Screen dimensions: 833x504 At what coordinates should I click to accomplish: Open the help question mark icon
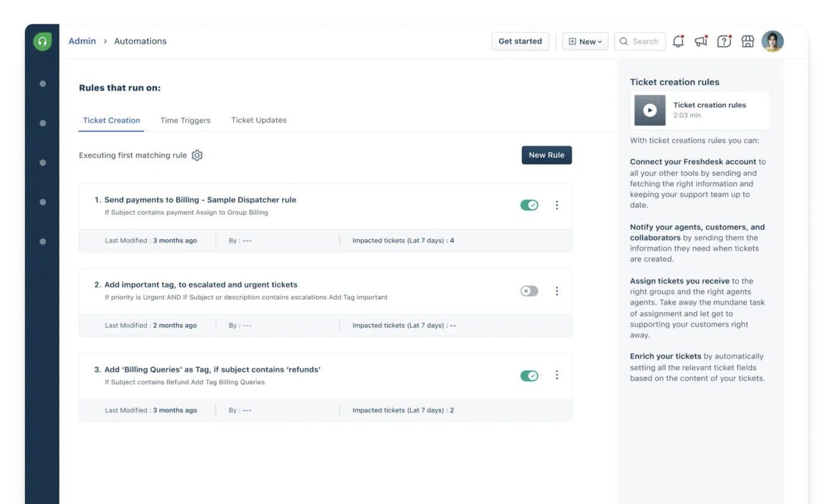724,41
